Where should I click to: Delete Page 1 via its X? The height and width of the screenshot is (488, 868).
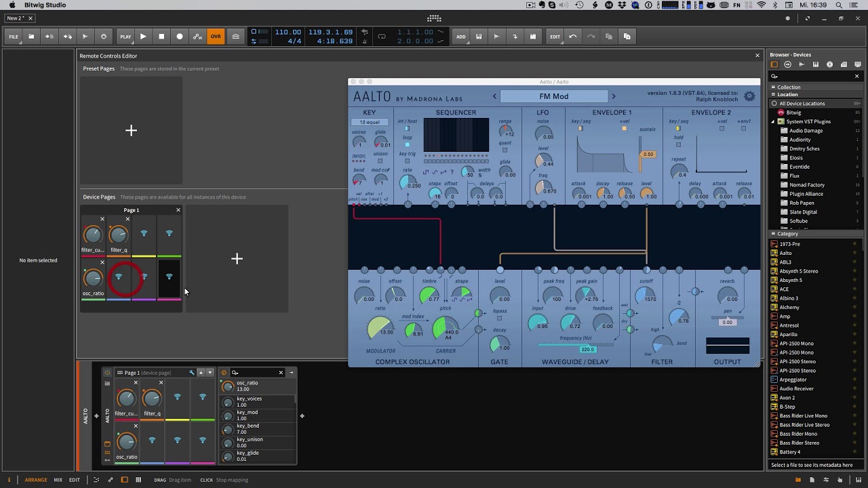click(x=178, y=210)
